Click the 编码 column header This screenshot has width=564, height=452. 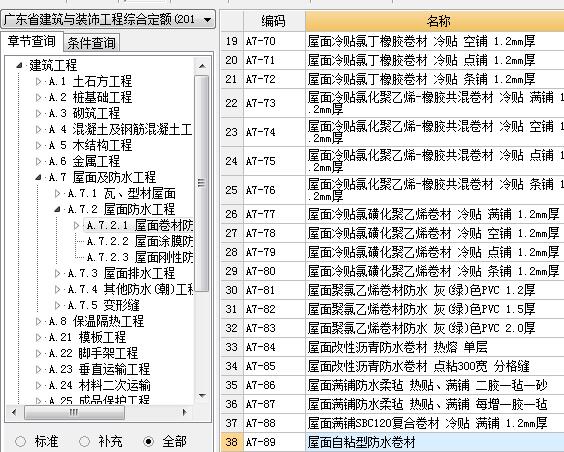(274, 21)
